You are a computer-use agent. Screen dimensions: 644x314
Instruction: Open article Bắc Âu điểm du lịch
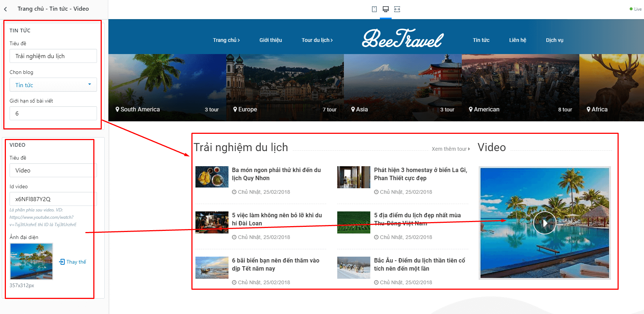pyautogui.click(x=420, y=264)
